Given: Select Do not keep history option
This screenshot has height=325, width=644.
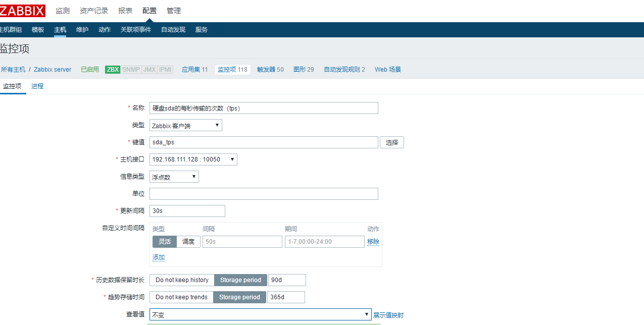Looking at the screenshot, I should coord(182,280).
